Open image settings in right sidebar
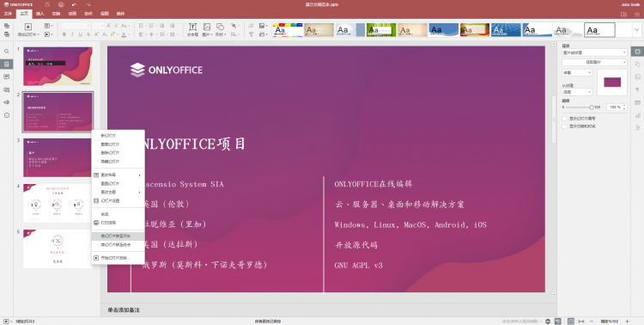 pyautogui.click(x=637, y=77)
